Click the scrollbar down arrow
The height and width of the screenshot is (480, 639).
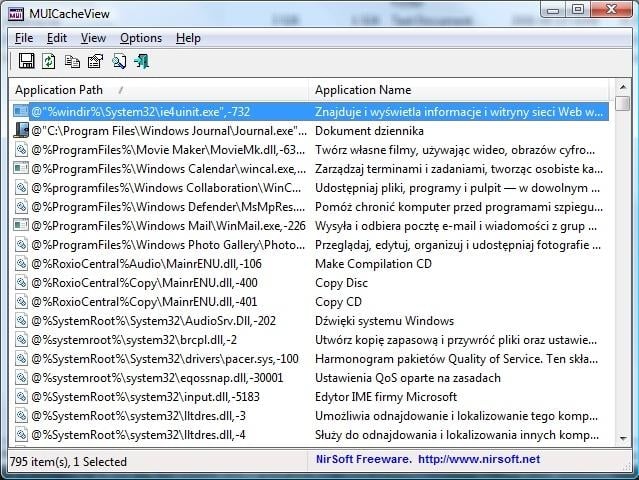623,439
